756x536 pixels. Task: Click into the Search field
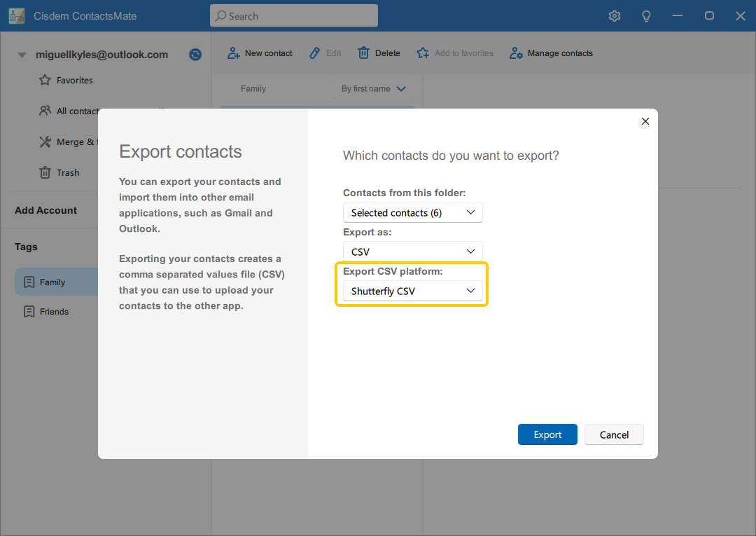[x=294, y=16]
